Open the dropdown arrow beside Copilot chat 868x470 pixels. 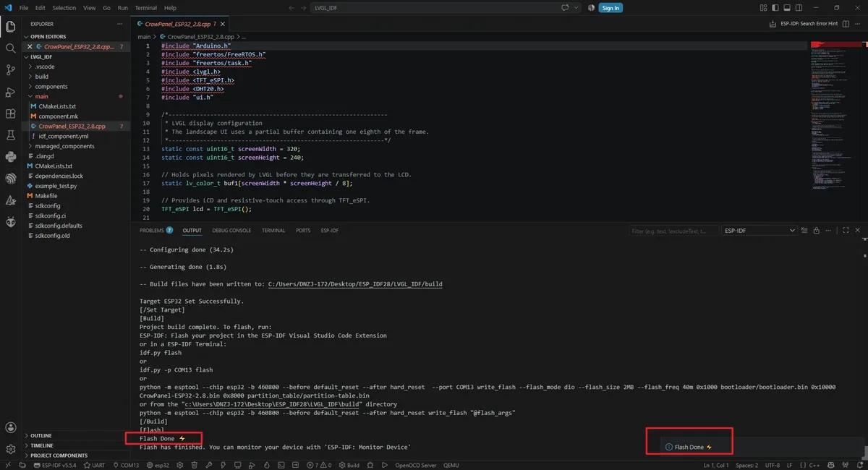576,7
